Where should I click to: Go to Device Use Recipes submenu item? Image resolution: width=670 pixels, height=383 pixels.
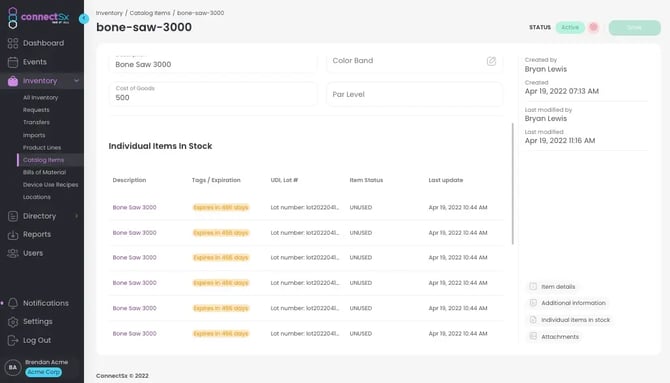pyautogui.click(x=50, y=185)
